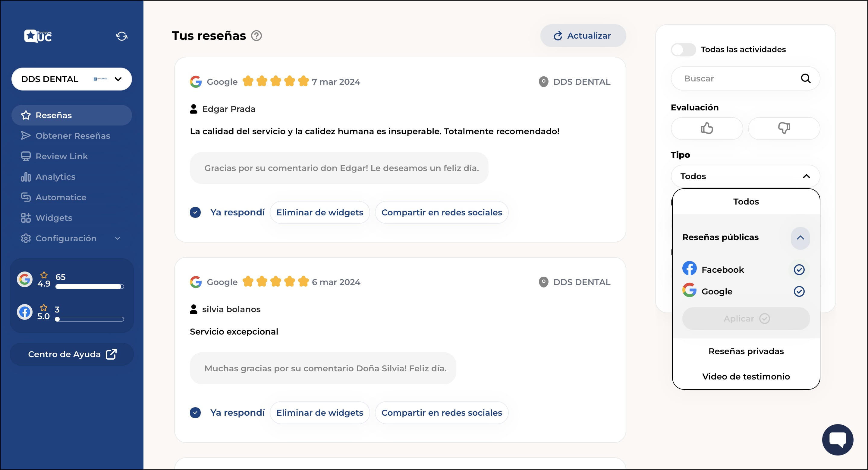
Task: Click the search magnifier icon
Action: point(805,78)
